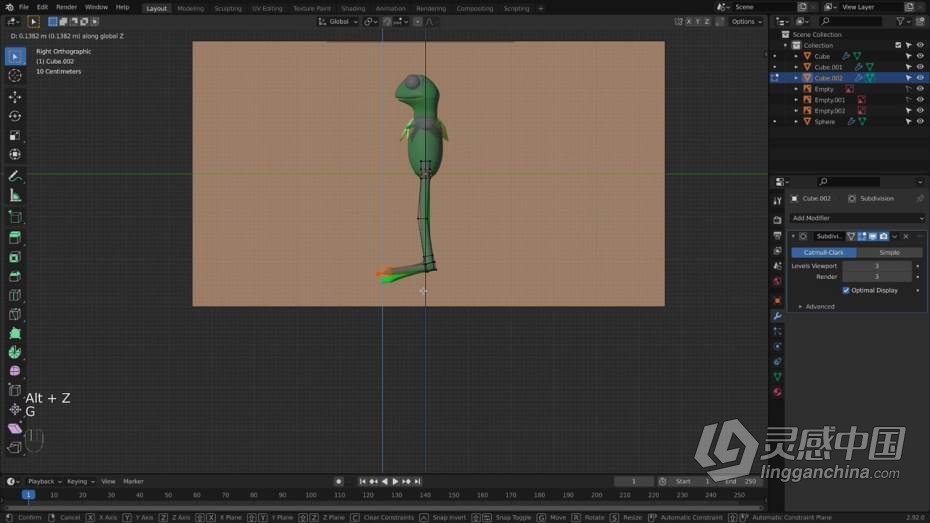Image resolution: width=930 pixels, height=523 pixels.
Task: Open the Render menu
Action: tap(66, 7)
